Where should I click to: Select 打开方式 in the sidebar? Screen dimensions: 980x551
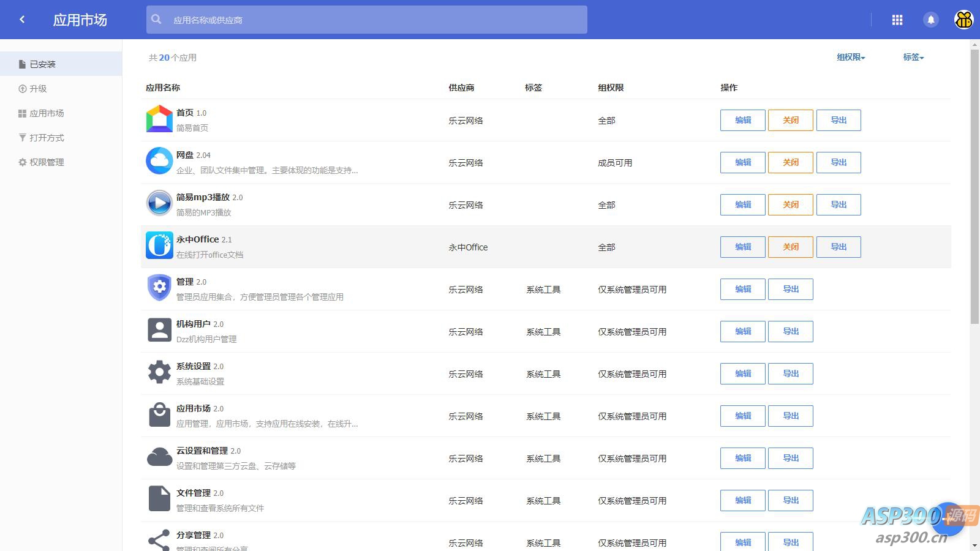[x=47, y=138]
